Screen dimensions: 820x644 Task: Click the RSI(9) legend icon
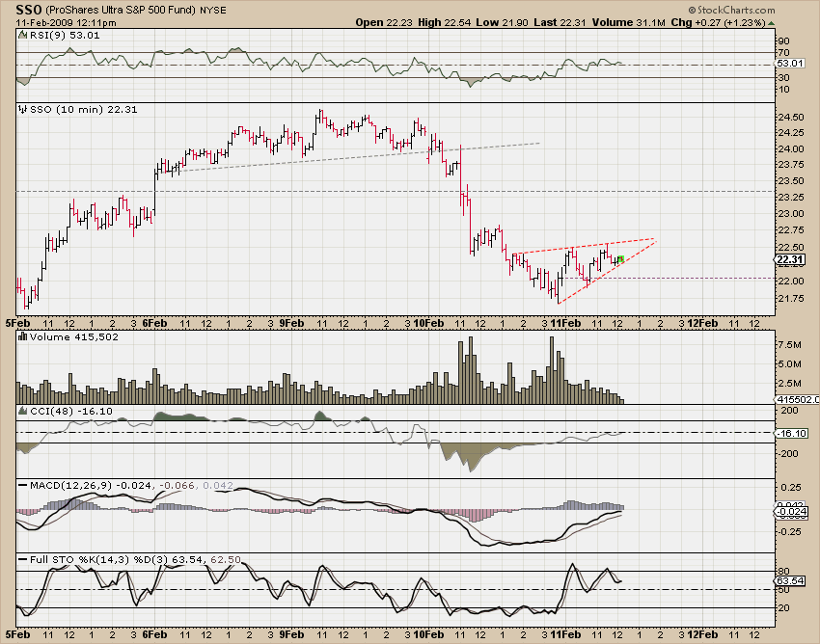pyautogui.click(x=22, y=35)
